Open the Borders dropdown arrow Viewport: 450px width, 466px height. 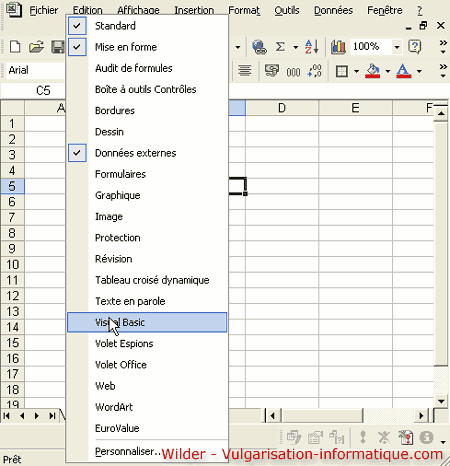pos(356,71)
